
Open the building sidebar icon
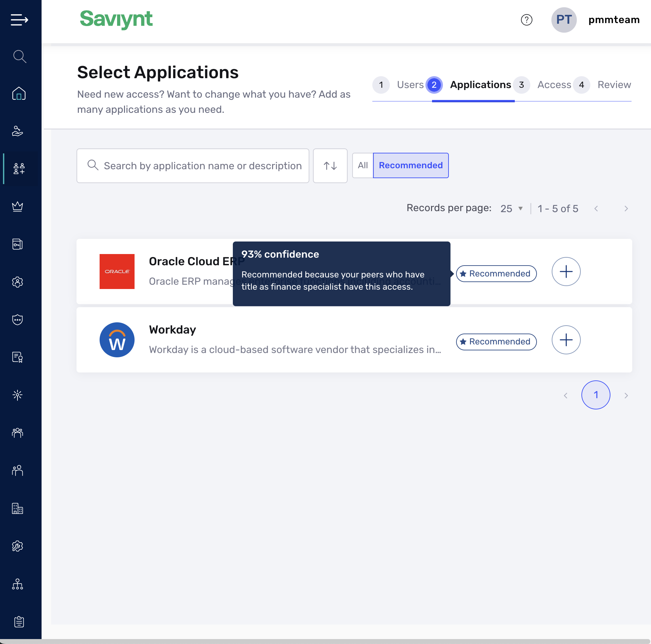17,508
